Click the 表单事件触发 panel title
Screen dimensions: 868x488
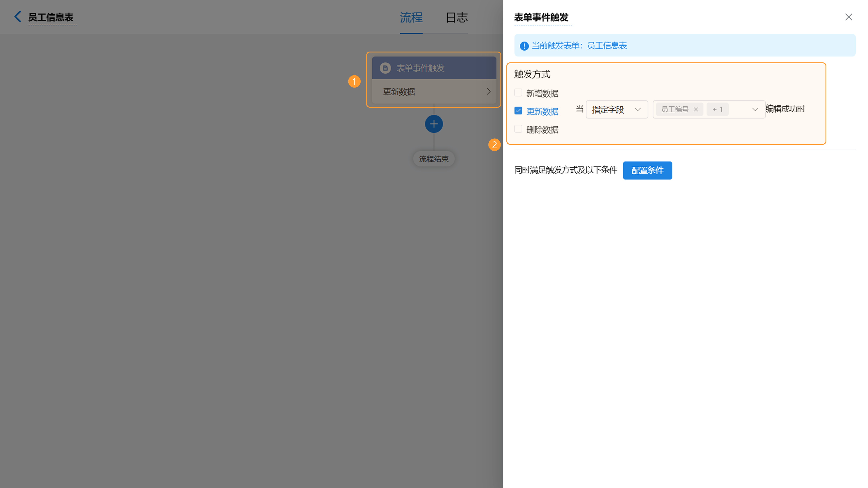click(541, 17)
